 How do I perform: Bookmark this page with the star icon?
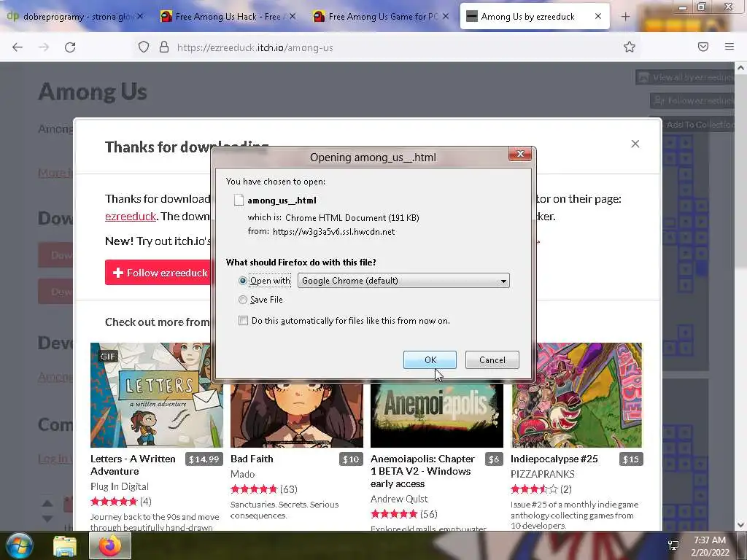[x=630, y=47]
